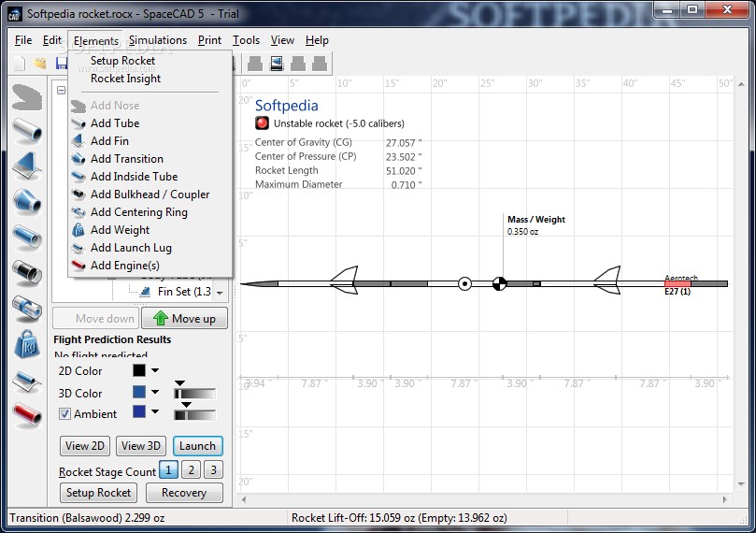Select Rocket Insight menu entry
This screenshot has width=756, height=533.
click(x=125, y=79)
